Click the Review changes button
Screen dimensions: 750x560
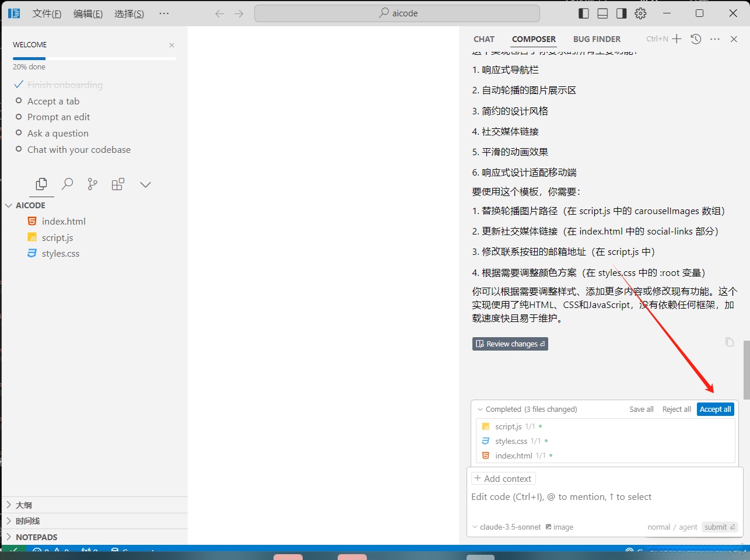tap(510, 344)
